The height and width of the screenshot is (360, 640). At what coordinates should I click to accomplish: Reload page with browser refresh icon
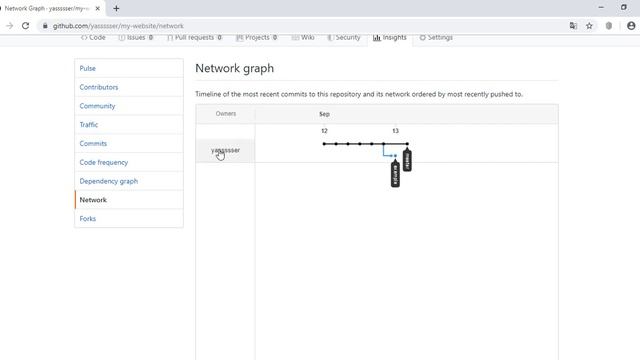tap(25, 26)
